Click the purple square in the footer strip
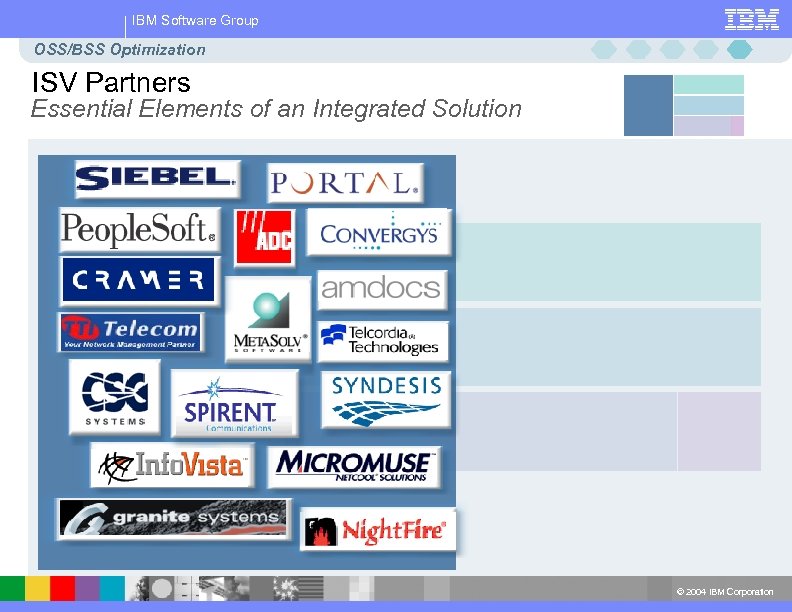Screen dimensions: 792x612 pyautogui.click(x=87, y=588)
